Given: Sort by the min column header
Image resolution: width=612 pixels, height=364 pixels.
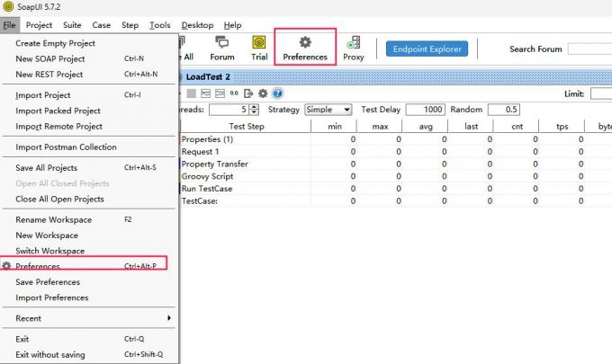Looking at the screenshot, I should (334, 126).
